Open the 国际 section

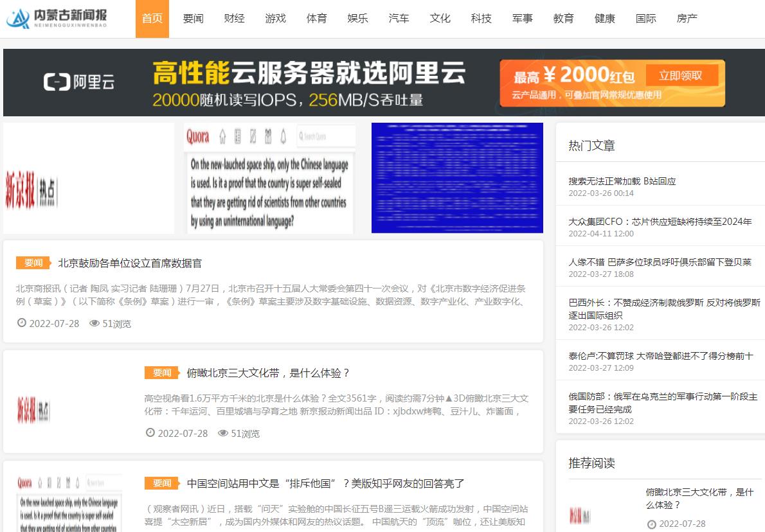coord(646,19)
